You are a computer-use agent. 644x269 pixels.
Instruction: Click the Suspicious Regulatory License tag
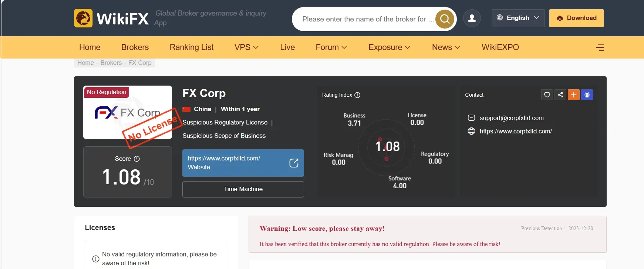(225, 122)
